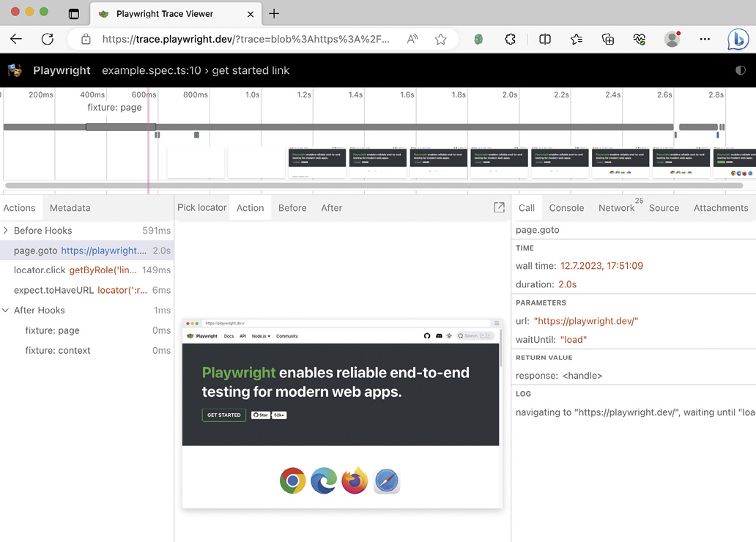The height and width of the screenshot is (542, 756).
Task: Close the Playwright Trace Viewer tab
Action: click(251, 15)
